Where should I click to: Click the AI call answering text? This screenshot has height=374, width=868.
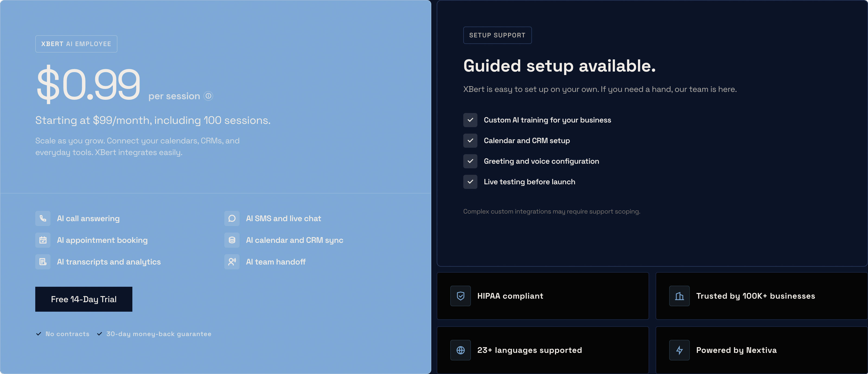pyautogui.click(x=88, y=218)
